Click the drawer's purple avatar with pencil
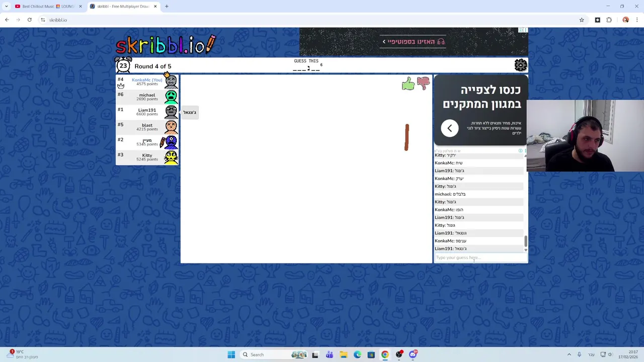Viewport: 644px width, 362px height. pyautogui.click(x=170, y=142)
